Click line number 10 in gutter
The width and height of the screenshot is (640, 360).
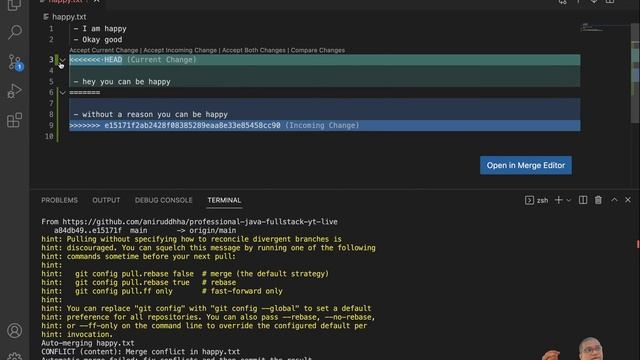pos(49,136)
